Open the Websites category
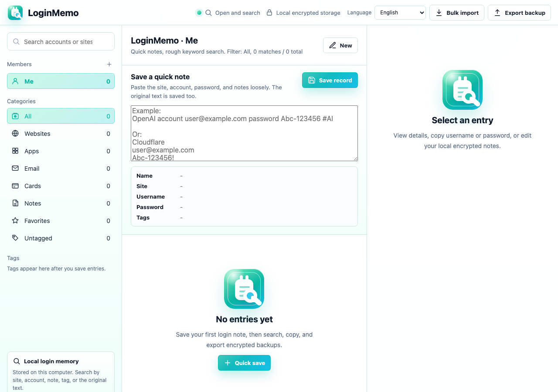 click(61, 133)
